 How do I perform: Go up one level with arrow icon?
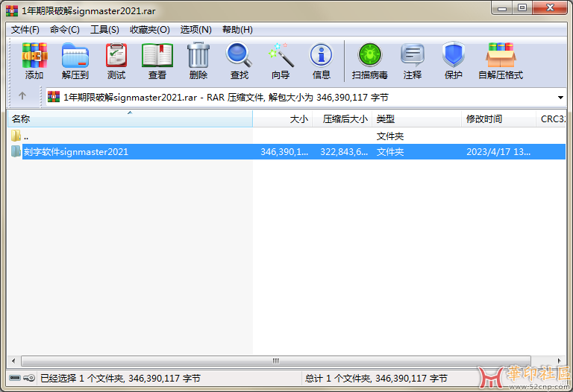pyautogui.click(x=22, y=96)
